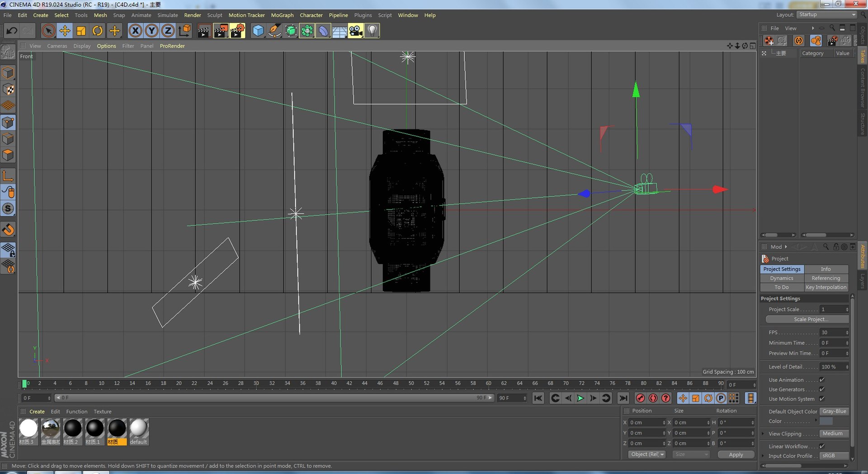868x474 pixels.
Task: Click the Scale Project button
Action: [x=807, y=319]
